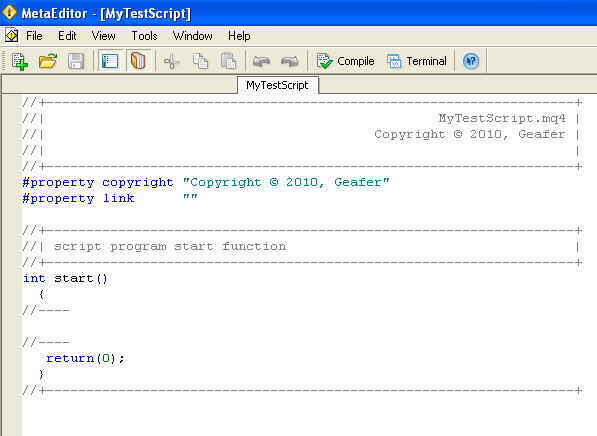Click the Redo arrow icon
The height and width of the screenshot is (436, 597).
click(x=290, y=61)
